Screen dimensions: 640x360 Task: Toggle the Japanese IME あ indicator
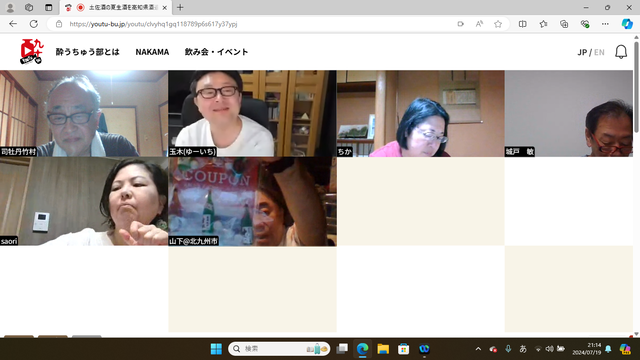click(523, 349)
